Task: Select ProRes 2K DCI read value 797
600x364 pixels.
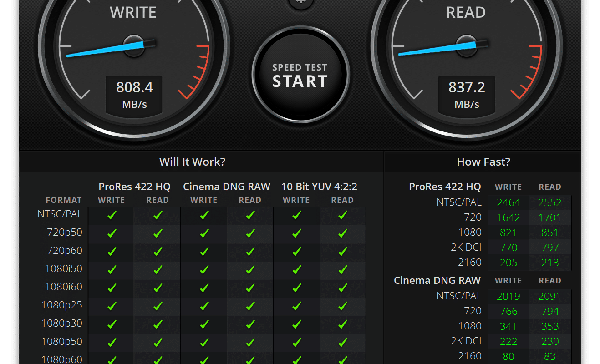Action: click(x=550, y=248)
